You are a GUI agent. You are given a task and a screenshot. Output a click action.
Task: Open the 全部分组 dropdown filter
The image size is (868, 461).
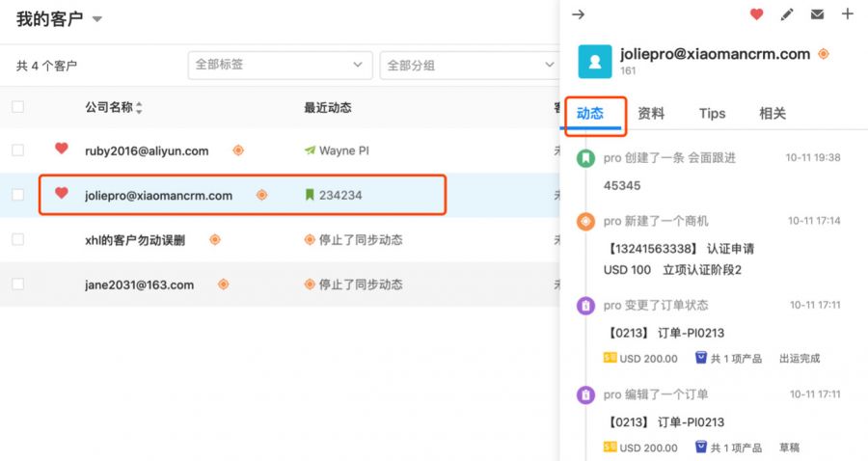tap(470, 65)
